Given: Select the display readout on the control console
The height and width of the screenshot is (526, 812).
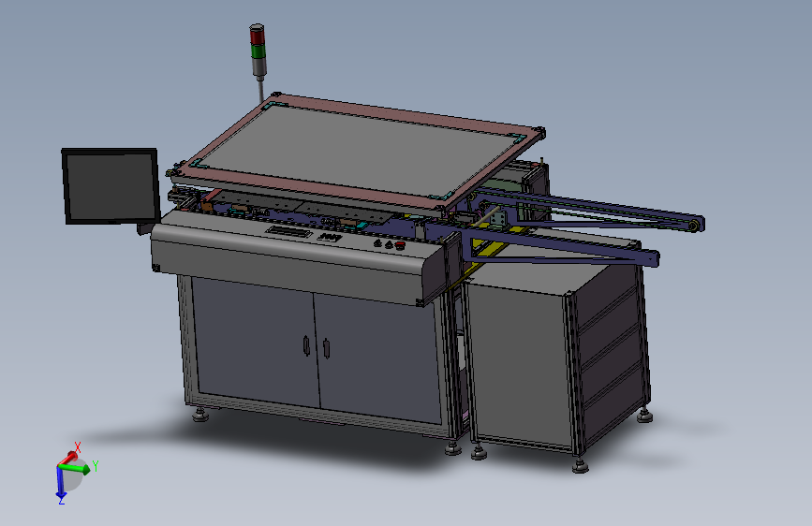Looking at the screenshot, I should point(289,231).
